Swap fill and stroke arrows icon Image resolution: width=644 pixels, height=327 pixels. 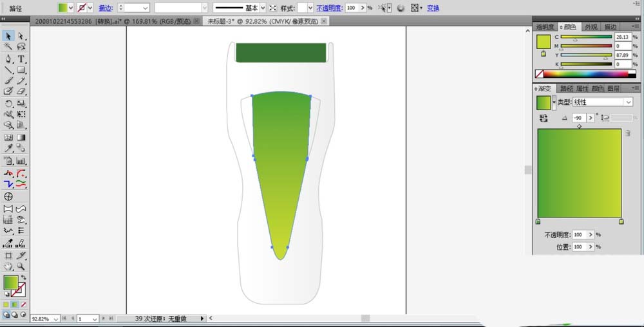coord(23,278)
